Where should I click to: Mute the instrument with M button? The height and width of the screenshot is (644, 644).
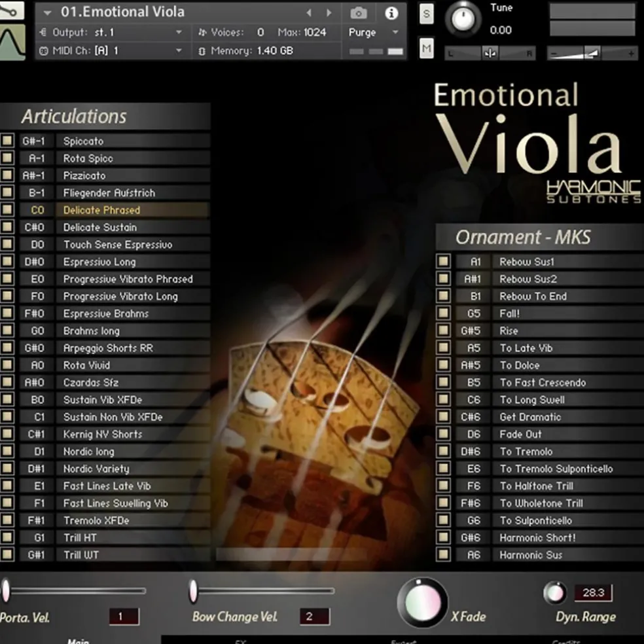426,48
